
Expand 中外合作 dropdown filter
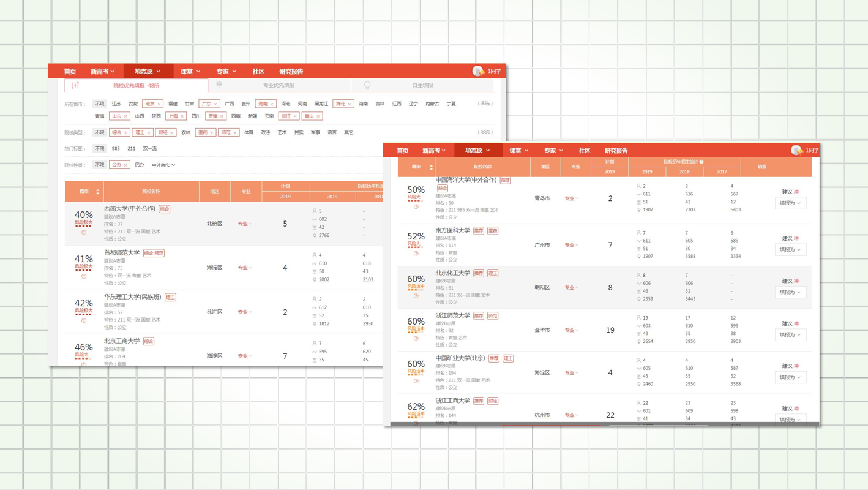pyautogui.click(x=163, y=165)
